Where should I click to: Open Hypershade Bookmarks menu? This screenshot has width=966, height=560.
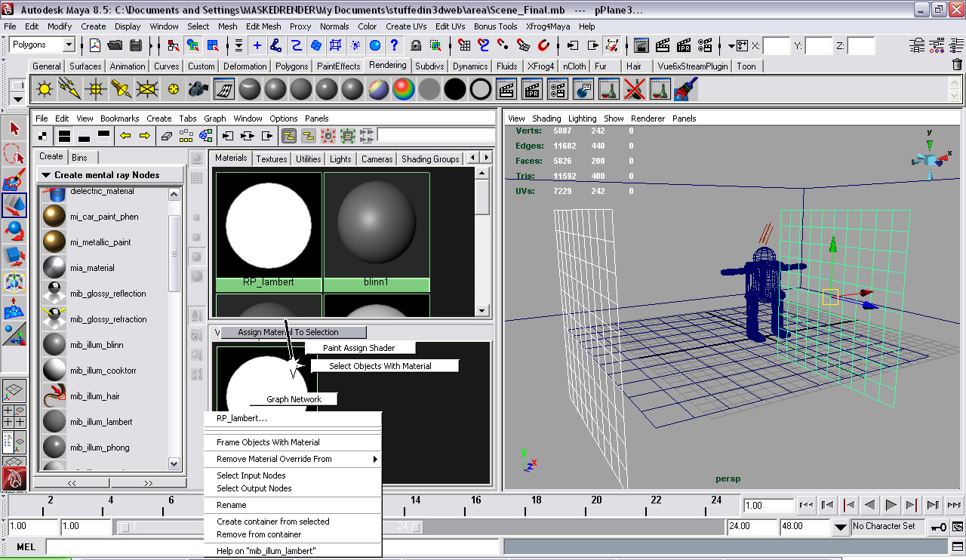click(x=120, y=118)
